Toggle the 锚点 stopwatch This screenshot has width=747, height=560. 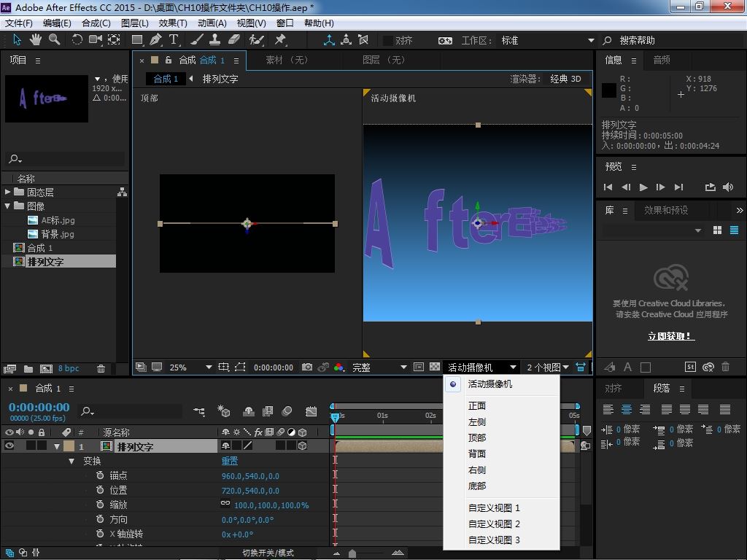[99, 475]
